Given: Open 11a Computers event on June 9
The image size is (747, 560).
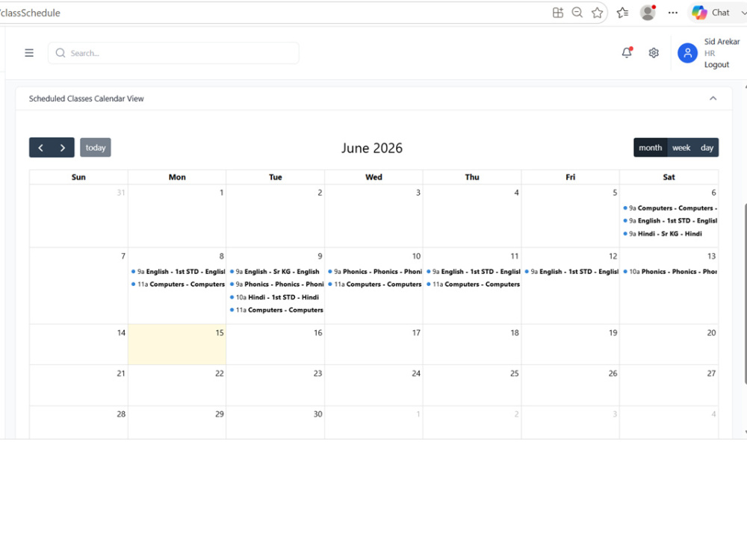Looking at the screenshot, I should click(276, 310).
